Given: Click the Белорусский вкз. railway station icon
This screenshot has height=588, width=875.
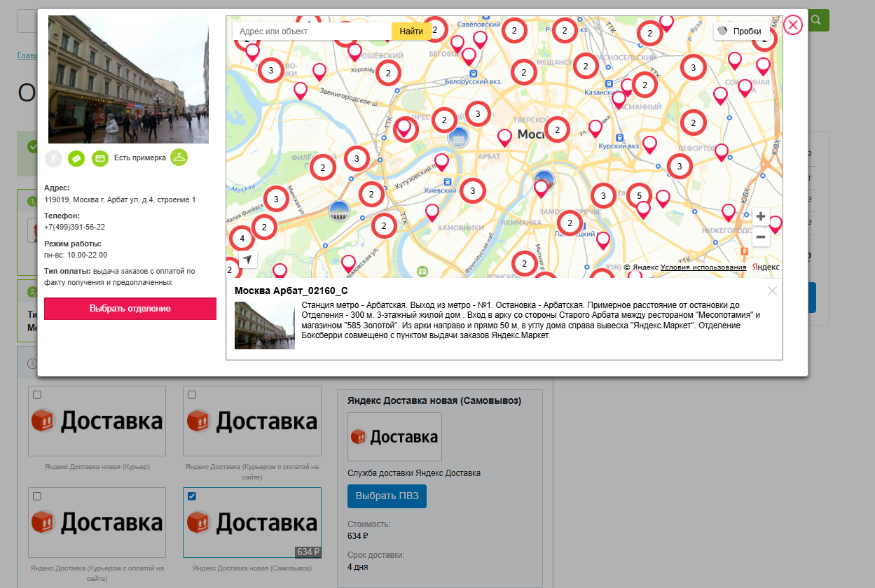Looking at the screenshot, I should (474, 73).
